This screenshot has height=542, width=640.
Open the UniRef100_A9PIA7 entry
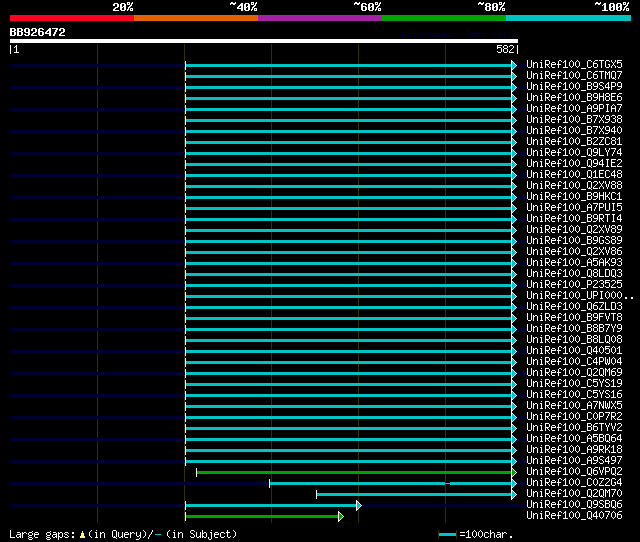[x=574, y=108]
